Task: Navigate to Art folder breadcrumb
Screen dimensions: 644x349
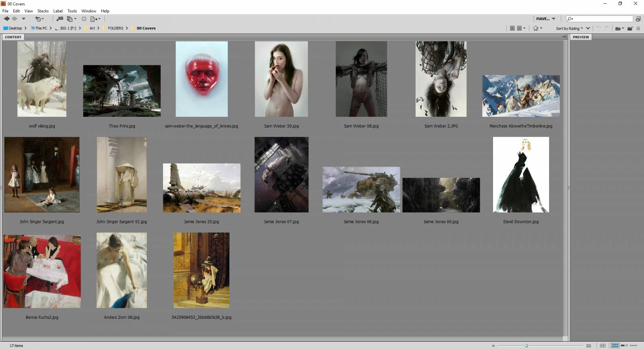Action: pos(90,28)
